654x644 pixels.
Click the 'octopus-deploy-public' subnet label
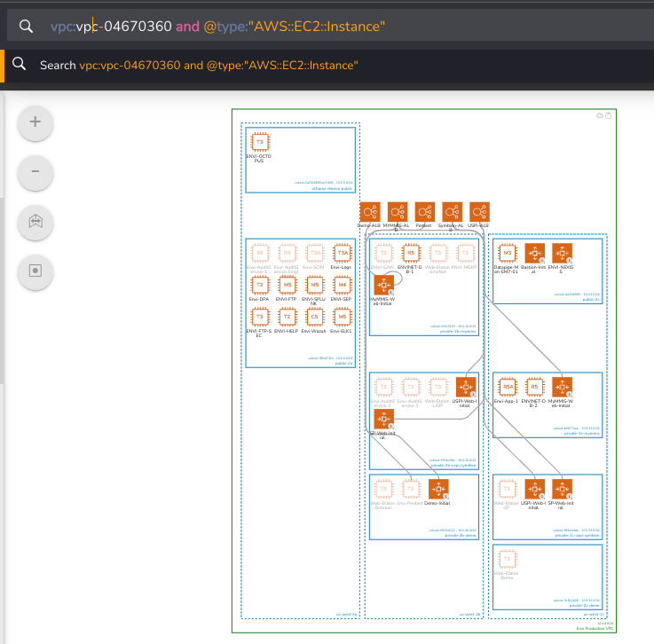pyautogui.click(x=332, y=188)
